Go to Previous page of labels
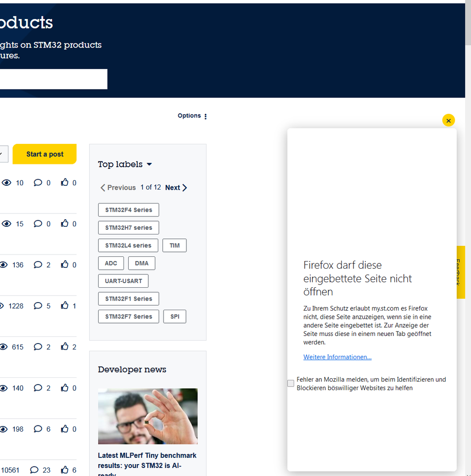The image size is (471, 476). pos(118,188)
